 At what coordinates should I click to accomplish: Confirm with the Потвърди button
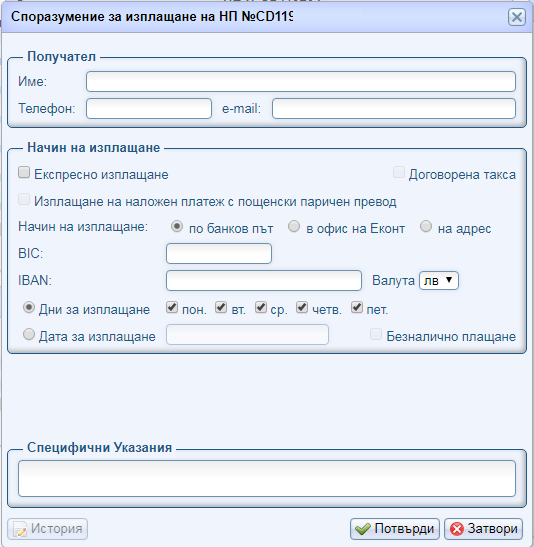click(395, 529)
